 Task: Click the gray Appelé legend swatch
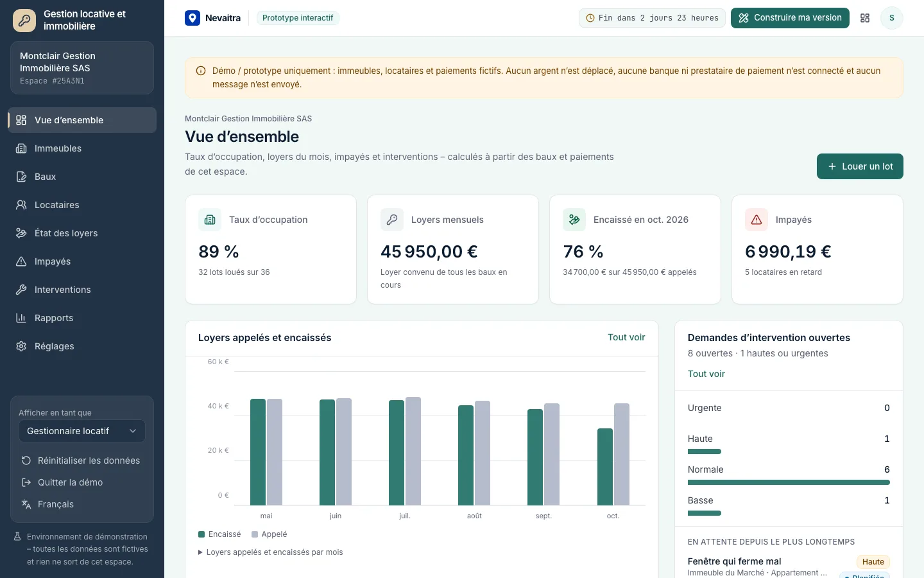point(255,534)
